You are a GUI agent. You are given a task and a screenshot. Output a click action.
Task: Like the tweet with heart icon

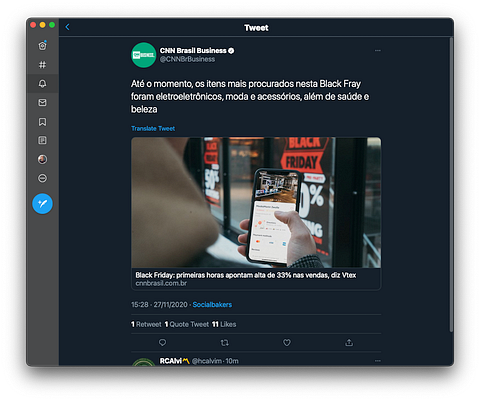tap(287, 342)
